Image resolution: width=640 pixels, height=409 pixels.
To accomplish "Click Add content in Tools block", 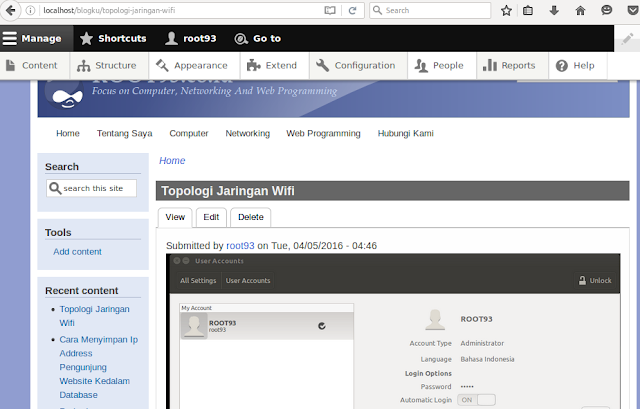I will pos(77,252).
